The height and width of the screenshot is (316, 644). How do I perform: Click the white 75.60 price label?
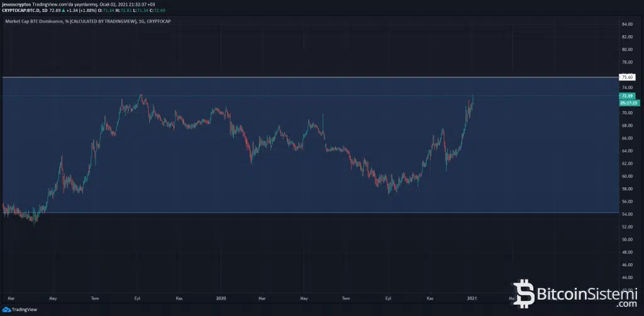(627, 77)
